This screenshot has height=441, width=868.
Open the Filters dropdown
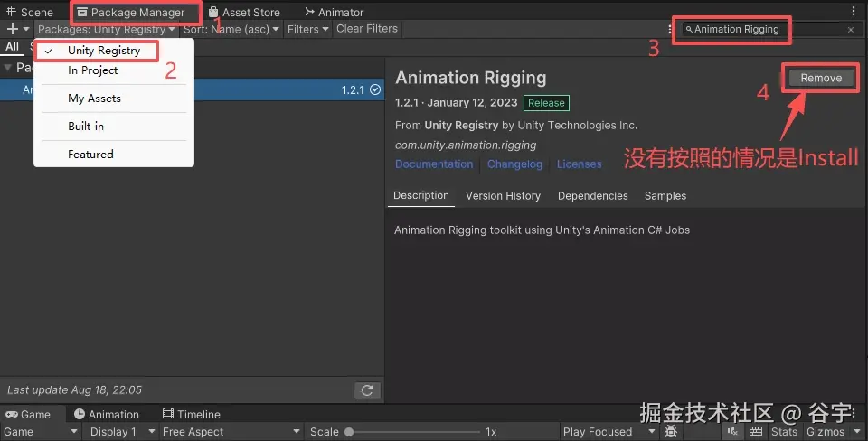[x=307, y=29]
